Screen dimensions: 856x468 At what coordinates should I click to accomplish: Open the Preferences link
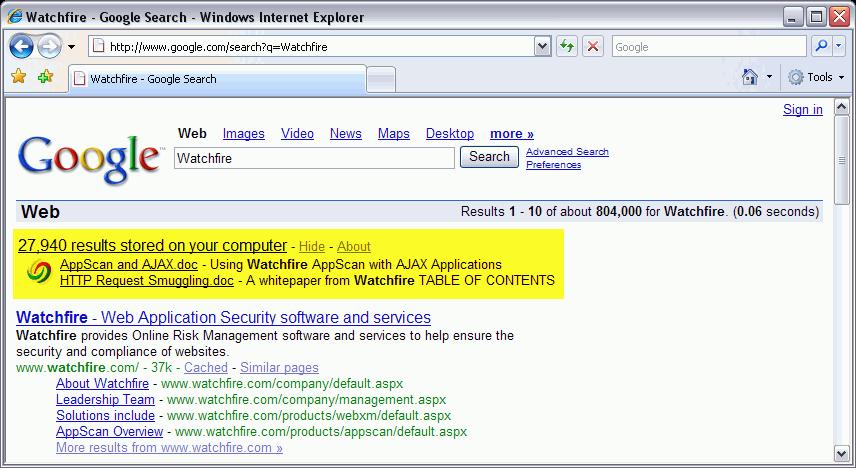coord(554,165)
